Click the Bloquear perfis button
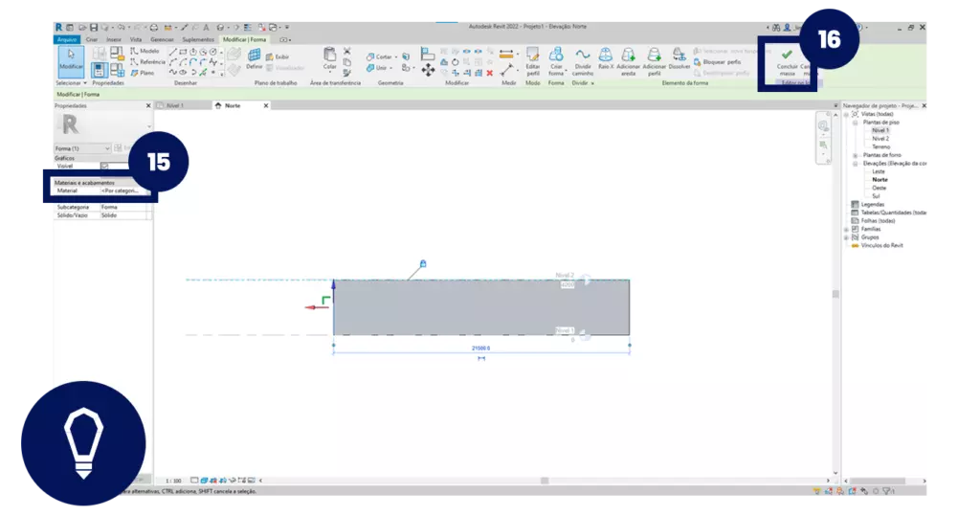 click(x=718, y=62)
